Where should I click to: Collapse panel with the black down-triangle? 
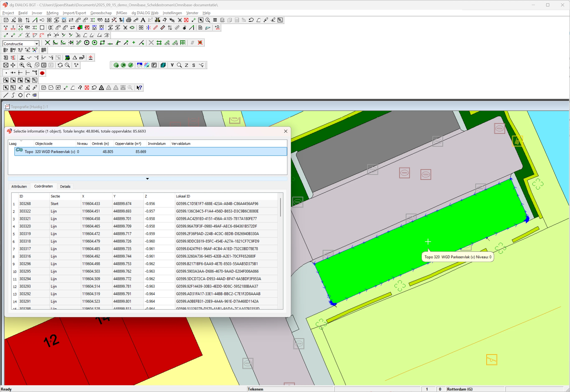tap(148, 179)
